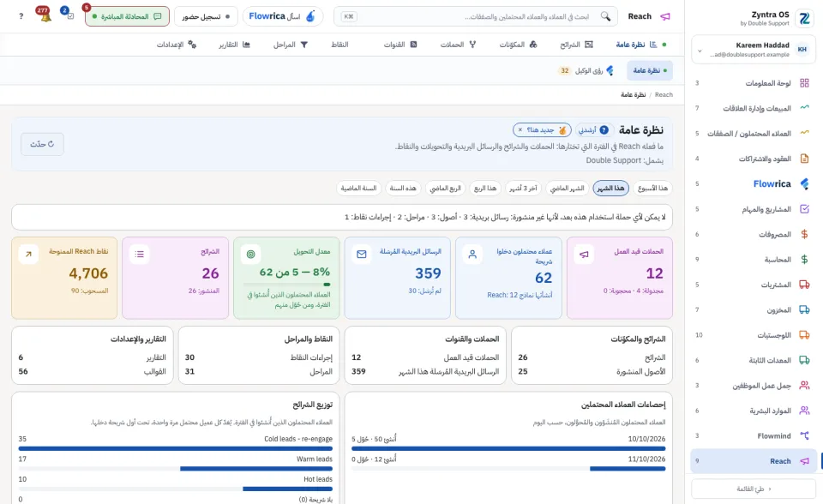Click the اسأل Flowrica button
The height and width of the screenshot is (504, 823).
[282, 16]
